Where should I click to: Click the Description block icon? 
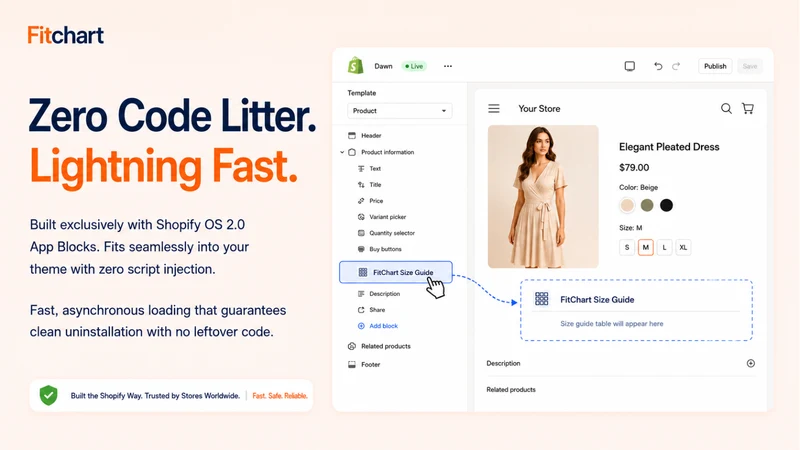[361, 294]
